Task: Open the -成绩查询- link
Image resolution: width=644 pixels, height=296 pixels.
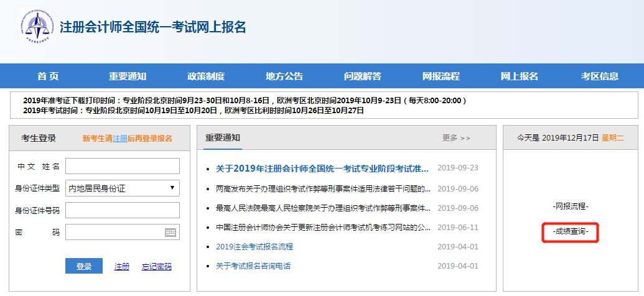Action: tap(570, 232)
